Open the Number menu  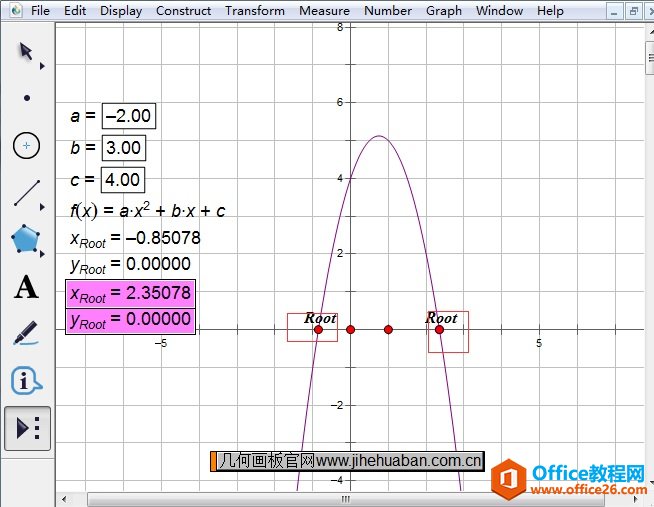click(388, 10)
